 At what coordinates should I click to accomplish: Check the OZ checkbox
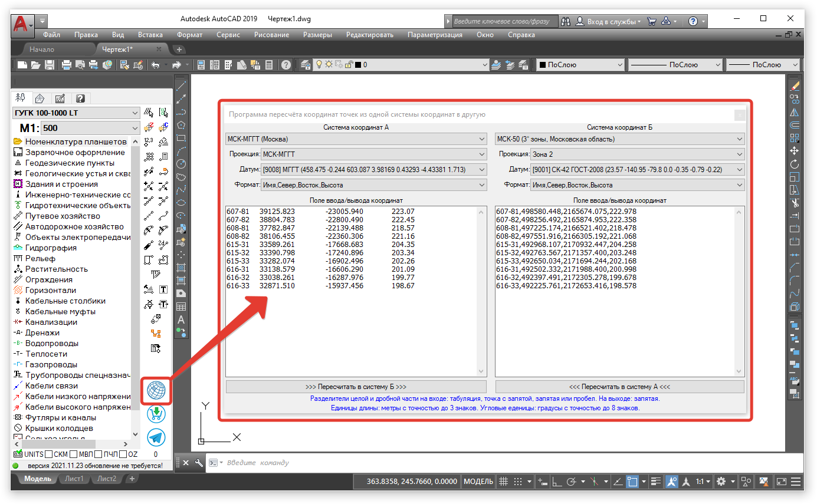[x=123, y=454]
